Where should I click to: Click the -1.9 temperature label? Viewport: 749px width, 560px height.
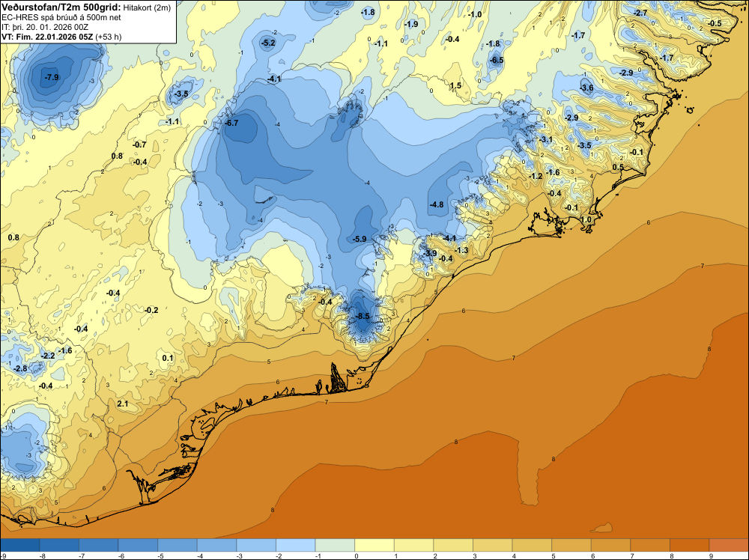410,24
